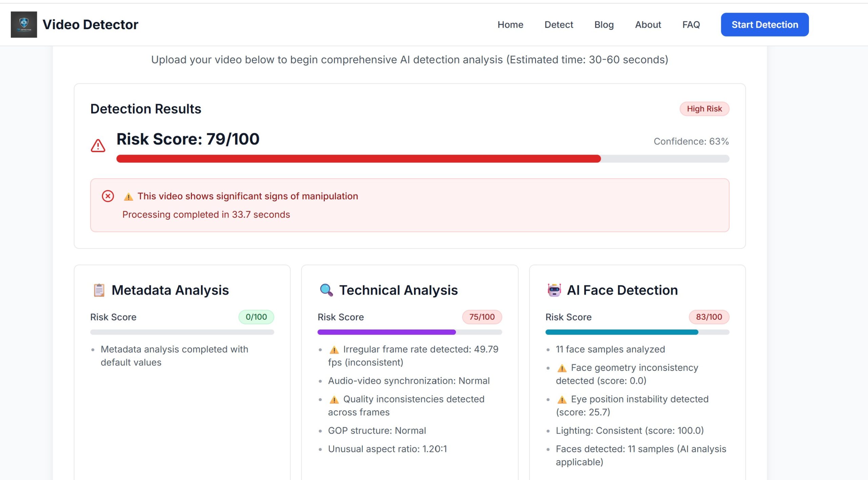This screenshot has width=868, height=480.
Task: Click the robot icon for AI Face Detection
Action: tap(554, 290)
